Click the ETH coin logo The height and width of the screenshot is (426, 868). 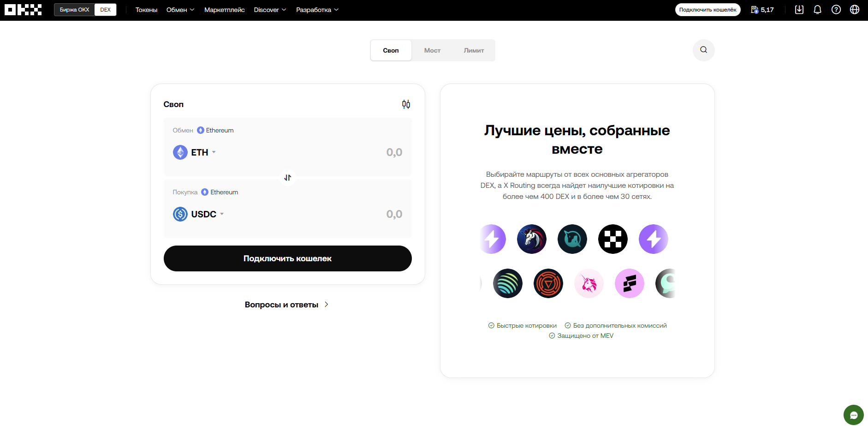[x=180, y=152]
